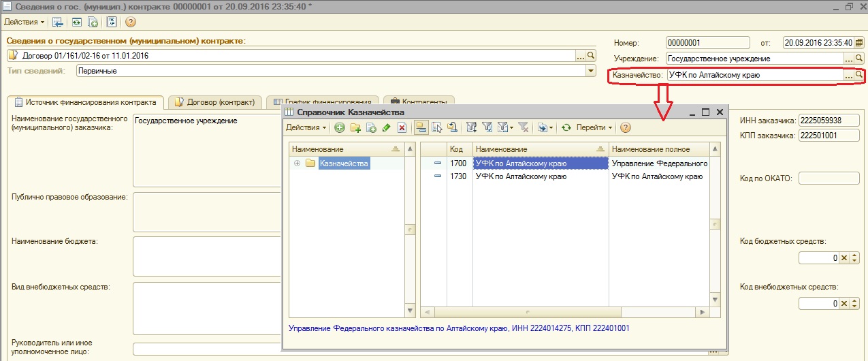Click magnifier icon beside Казначейство field

[858, 75]
